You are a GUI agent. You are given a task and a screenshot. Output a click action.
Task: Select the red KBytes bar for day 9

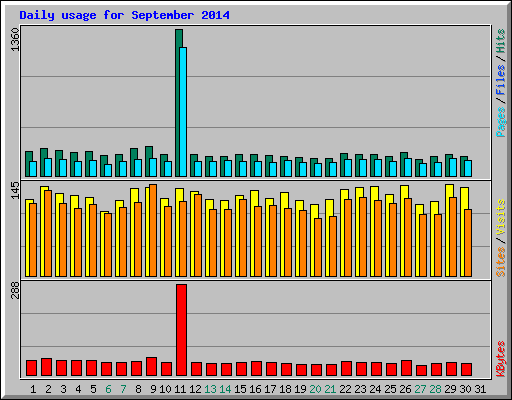[151, 366]
